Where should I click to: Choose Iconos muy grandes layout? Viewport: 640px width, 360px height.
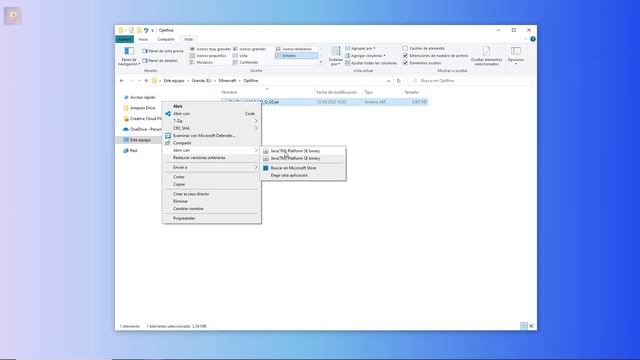[211, 49]
